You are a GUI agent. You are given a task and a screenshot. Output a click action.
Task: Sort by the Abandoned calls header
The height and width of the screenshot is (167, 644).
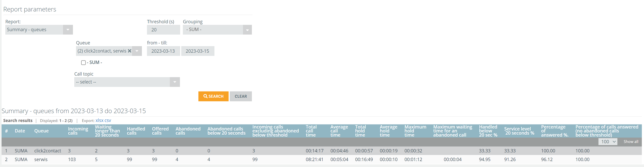click(x=188, y=131)
